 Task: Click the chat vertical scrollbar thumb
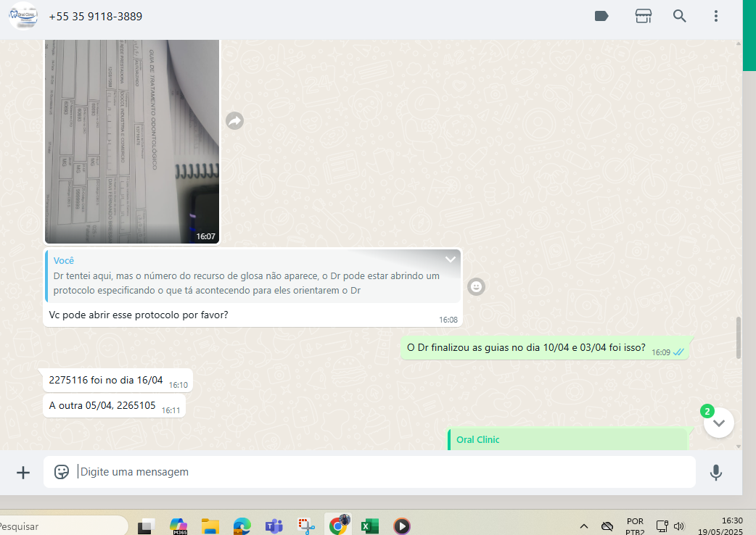(738, 338)
